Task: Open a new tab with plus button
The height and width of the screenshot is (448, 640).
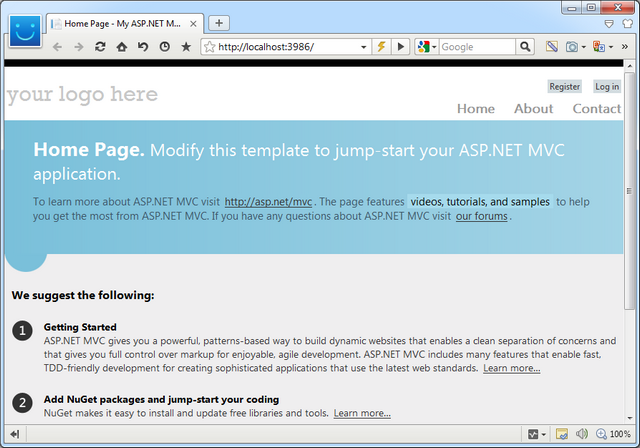Action: (x=219, y=23)
